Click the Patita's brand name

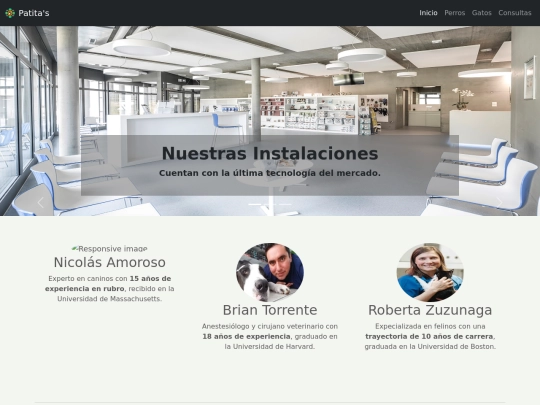pos(34,13)
